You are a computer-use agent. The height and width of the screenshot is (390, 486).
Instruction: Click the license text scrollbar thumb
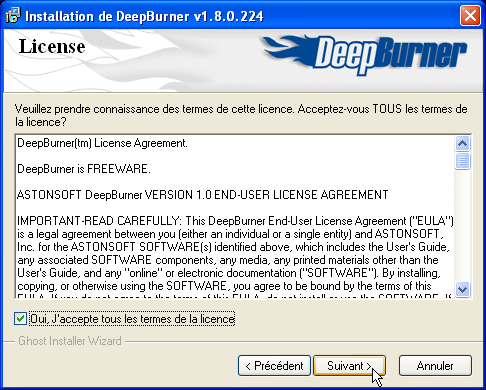462,161
